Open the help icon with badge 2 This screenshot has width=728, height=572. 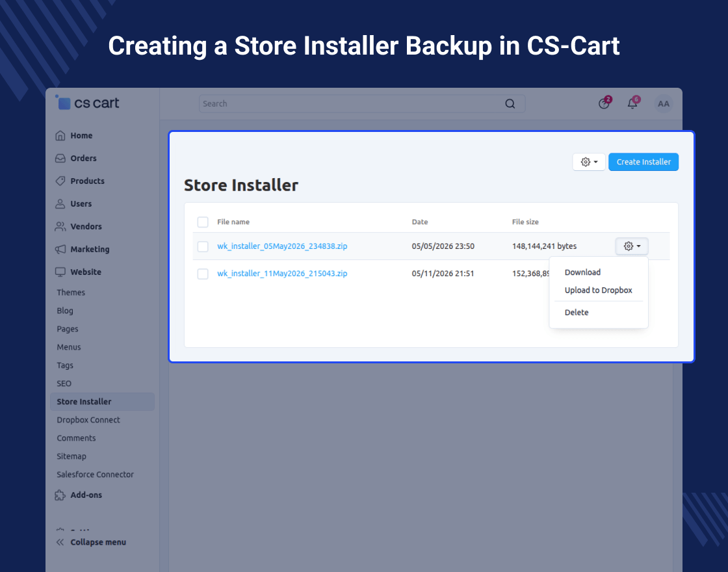(x=604, y=103)
